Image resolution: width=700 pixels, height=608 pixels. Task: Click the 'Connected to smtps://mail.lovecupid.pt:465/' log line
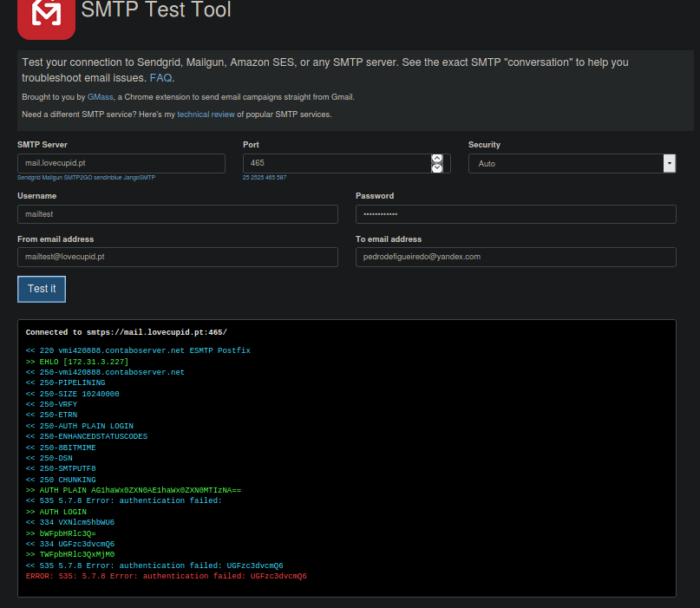[x=127, y=332]
